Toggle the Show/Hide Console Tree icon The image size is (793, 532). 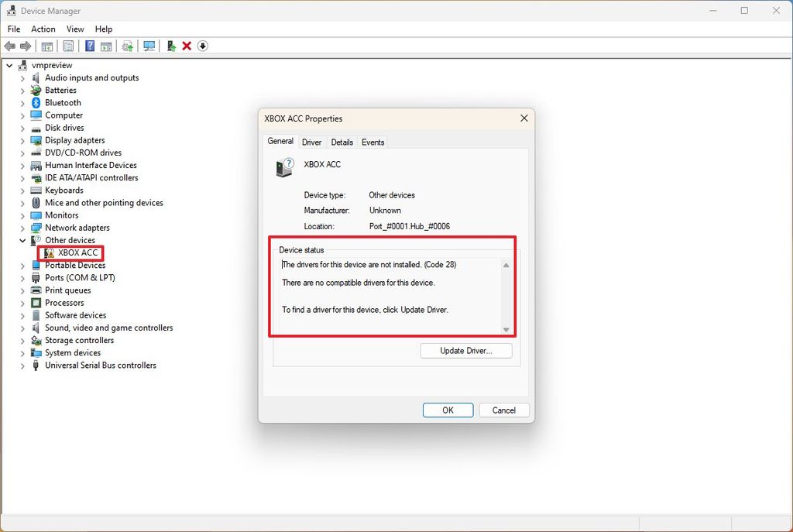(46, 46)
